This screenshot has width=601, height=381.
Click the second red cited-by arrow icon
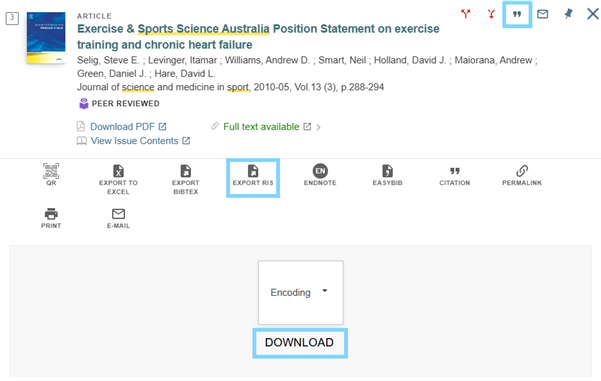491,14
